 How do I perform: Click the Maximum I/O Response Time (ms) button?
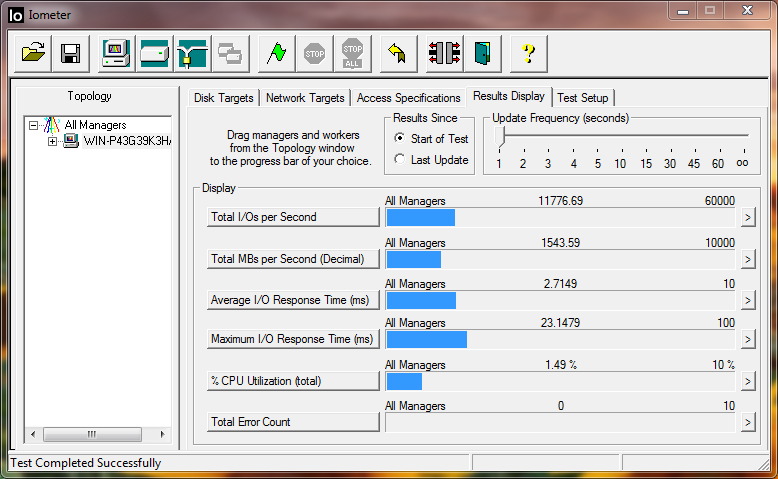pos(294,340)
